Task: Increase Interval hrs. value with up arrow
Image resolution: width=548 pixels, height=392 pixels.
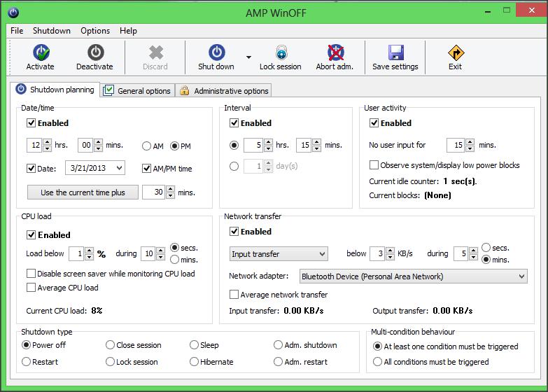Action: click(x=268, y=141)
